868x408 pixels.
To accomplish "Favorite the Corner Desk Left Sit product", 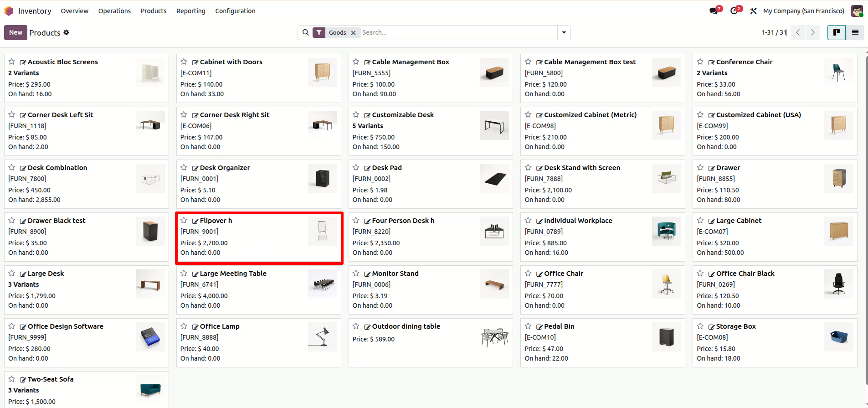I will 12,114.
